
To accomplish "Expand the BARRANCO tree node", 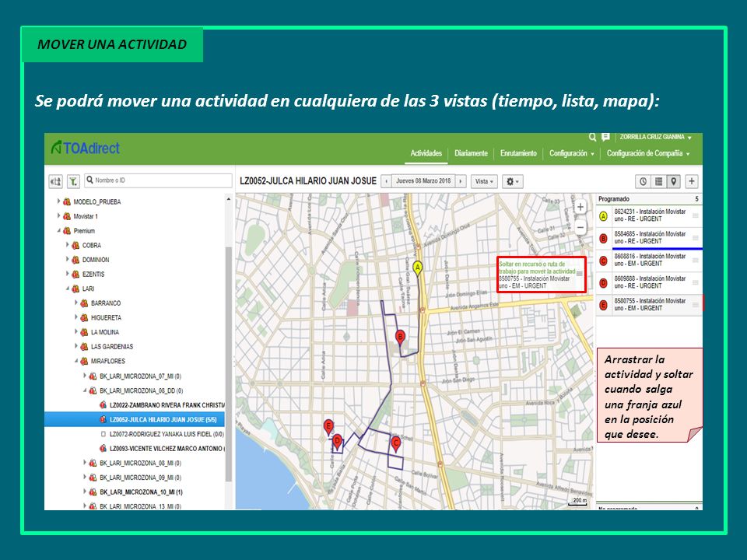I will click(75, 303).
